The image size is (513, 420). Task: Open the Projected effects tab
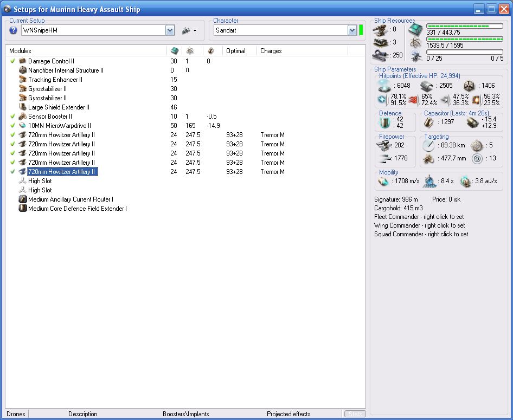click(x=288, y=414)
